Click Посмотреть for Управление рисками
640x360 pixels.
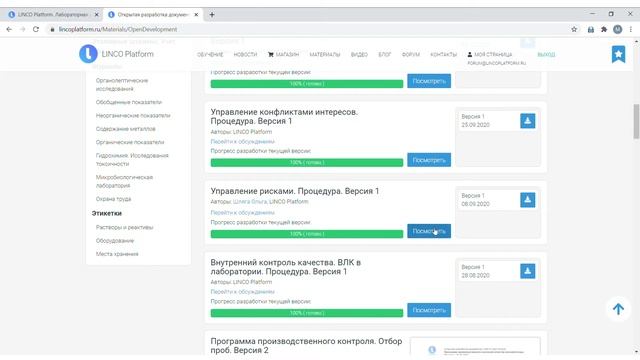(429, 231)
